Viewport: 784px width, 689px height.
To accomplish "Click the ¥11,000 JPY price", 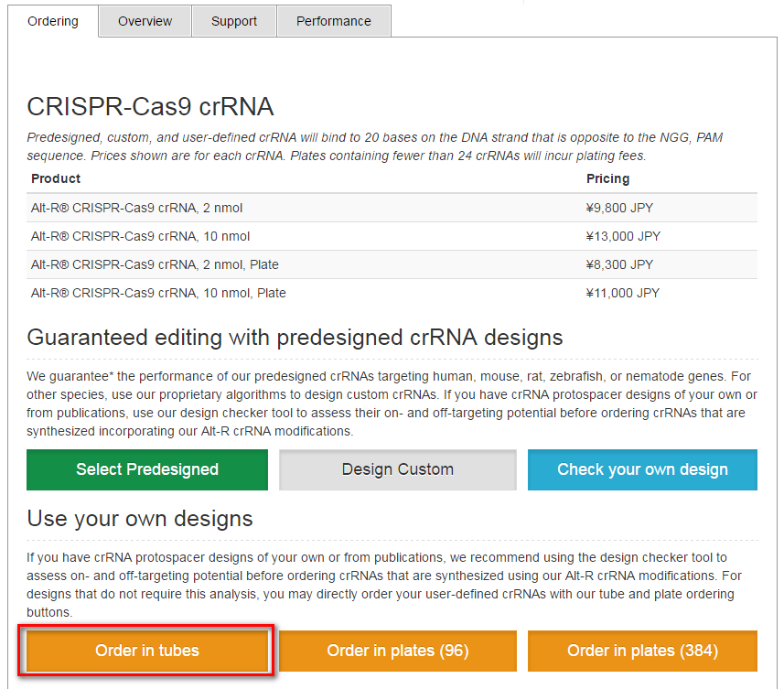I will (x=623, y=293).
